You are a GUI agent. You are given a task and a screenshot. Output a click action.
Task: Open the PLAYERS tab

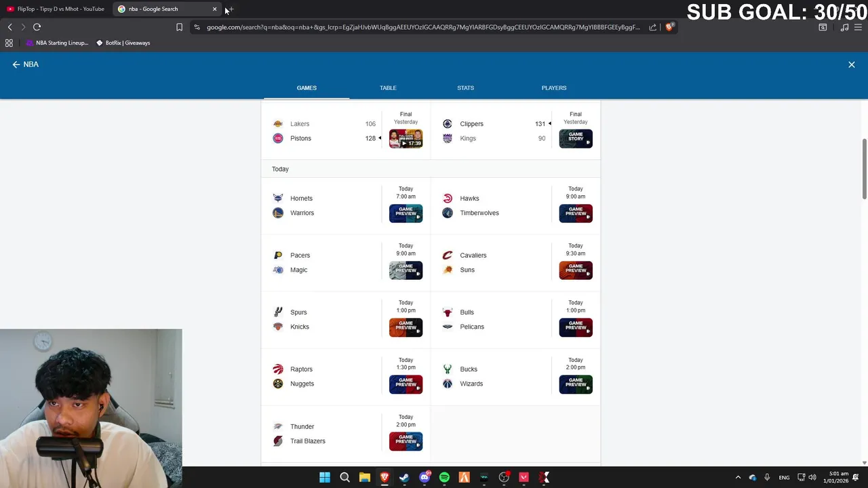(x=554, y=88)
